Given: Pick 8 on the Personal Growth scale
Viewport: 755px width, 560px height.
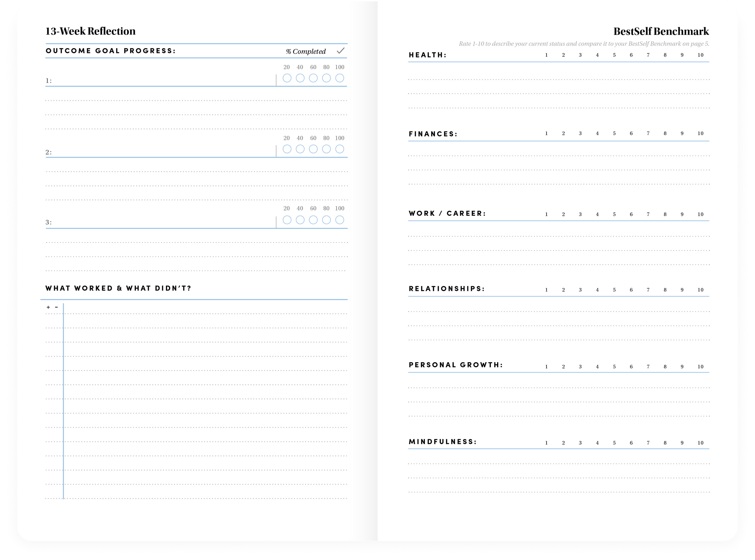Looking at the screenshot, I should click(665, 367).
